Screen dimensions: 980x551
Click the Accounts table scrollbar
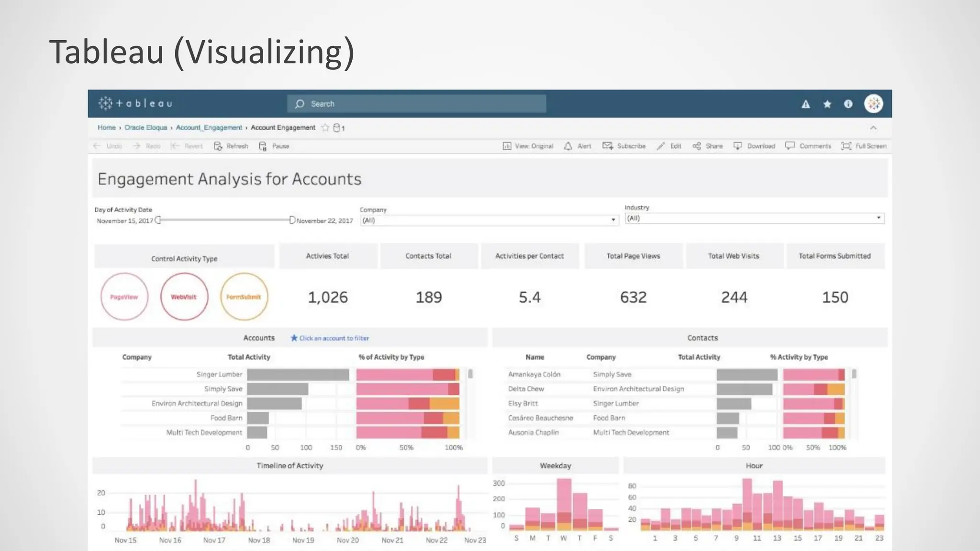point(470,374)
